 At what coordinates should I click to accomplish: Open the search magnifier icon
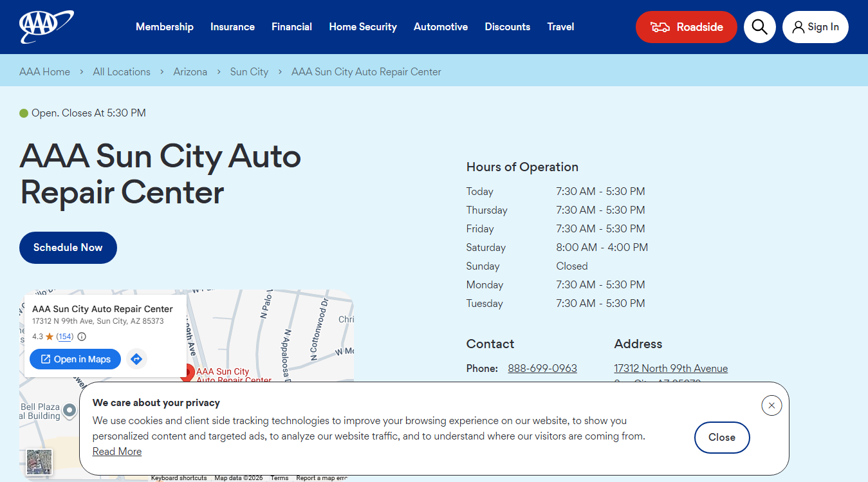pos(759,27)
